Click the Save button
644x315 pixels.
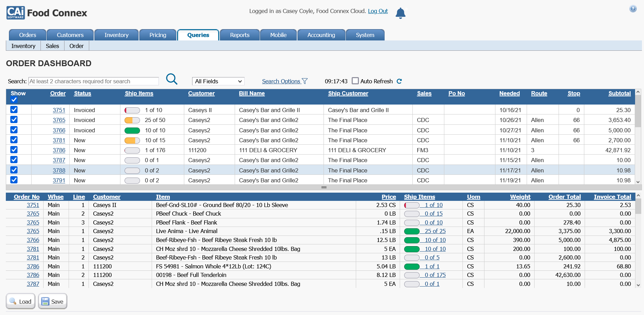52,301
